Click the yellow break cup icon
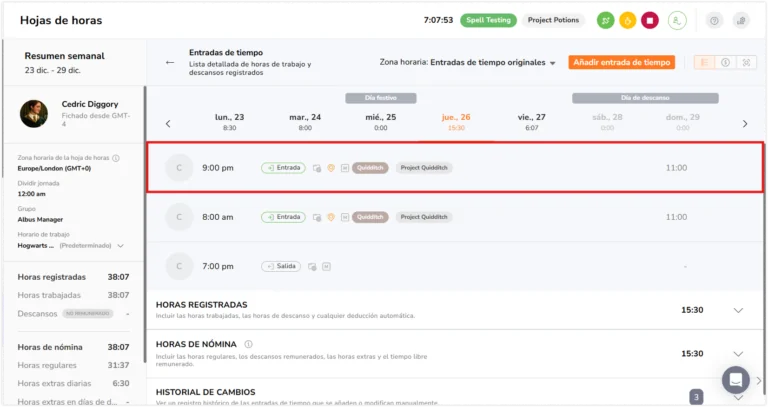The height and width of the screenshot is (407, 768). pos(627,21)
